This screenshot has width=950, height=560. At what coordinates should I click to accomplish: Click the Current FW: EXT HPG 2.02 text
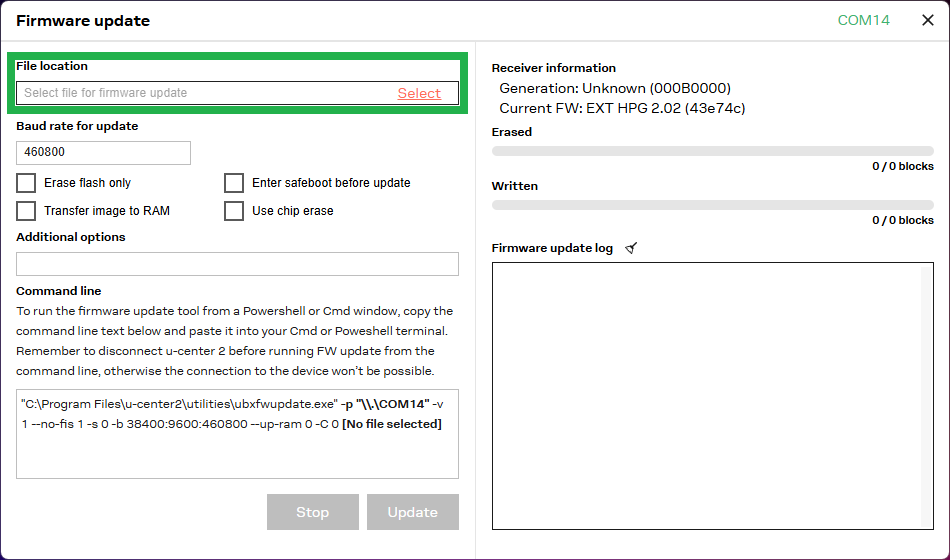click(x=622, y=108)
